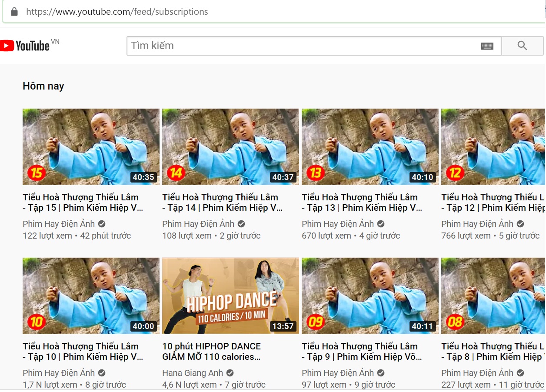The image size is (546, 392).
Task: Open title 10 phút HIPHOP DANCE GIẢM MỠ
Action: 212,352
